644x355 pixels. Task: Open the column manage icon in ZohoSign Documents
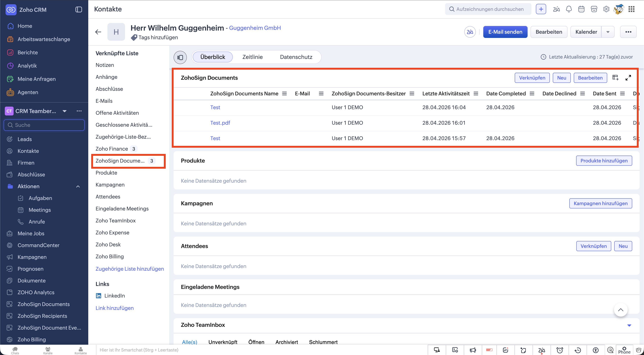pos(615,78)
